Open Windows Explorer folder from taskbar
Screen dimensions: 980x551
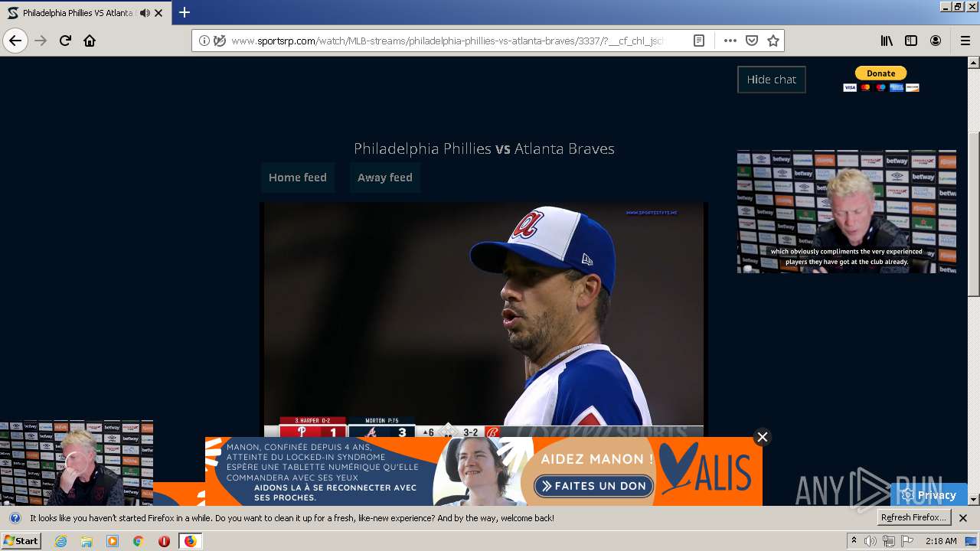(87, 541)
